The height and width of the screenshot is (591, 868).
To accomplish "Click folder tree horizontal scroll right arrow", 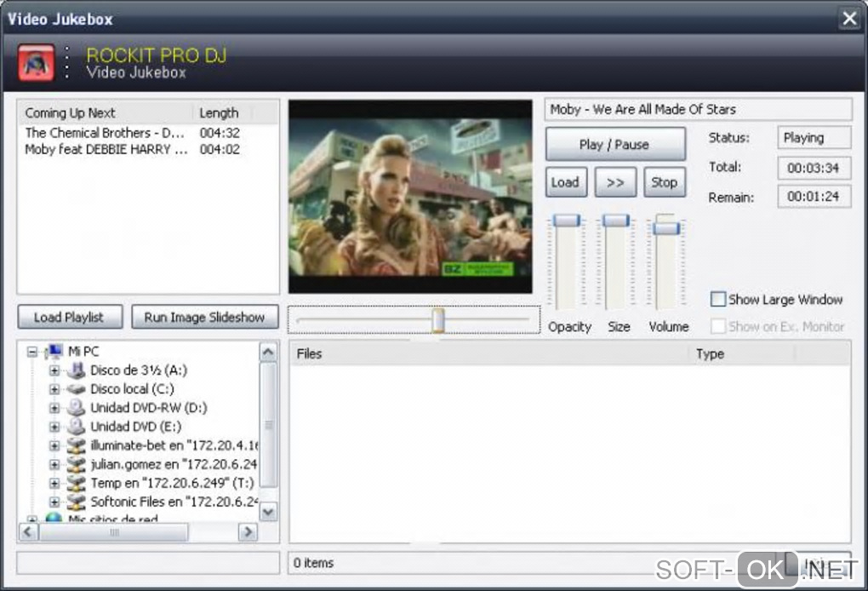I will 248,532.
